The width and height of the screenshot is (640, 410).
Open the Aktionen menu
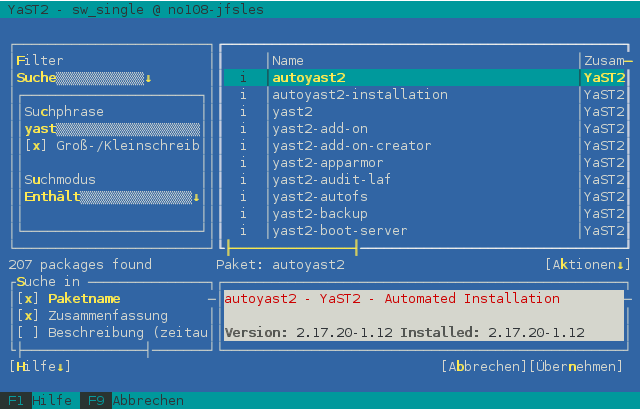point(589,265)
